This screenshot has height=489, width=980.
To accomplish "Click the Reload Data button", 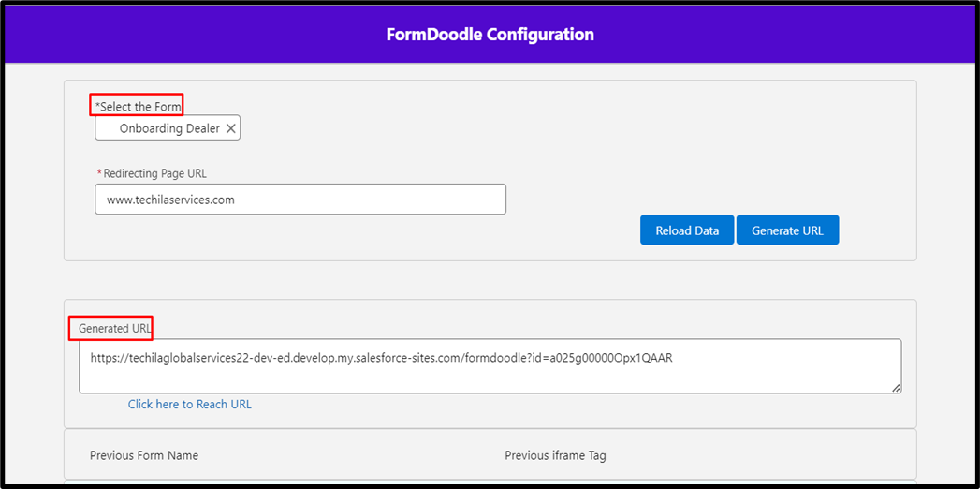I will pyautogui.click(x=687, y=230).
